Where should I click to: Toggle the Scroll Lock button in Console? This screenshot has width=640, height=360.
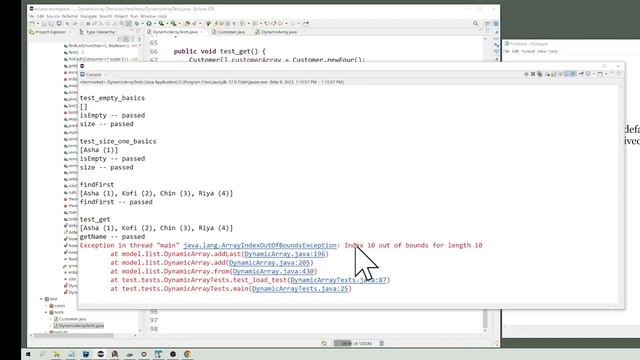pyautogui.click(x=554, y=74)
